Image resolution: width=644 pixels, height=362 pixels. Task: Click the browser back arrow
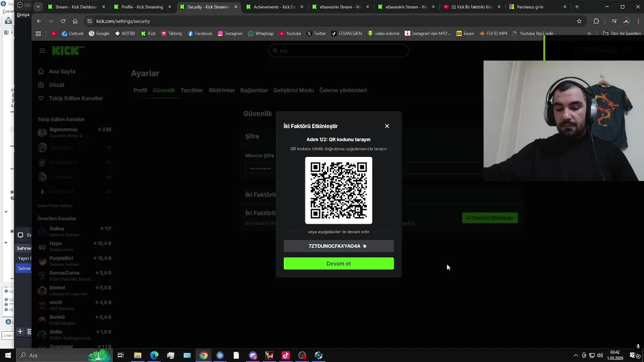point(39,21)
